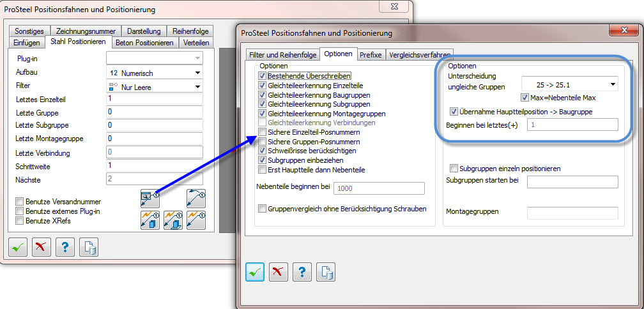
Task: Enable Sichere Gruppen-Posnummern
Action: point(262,142)
